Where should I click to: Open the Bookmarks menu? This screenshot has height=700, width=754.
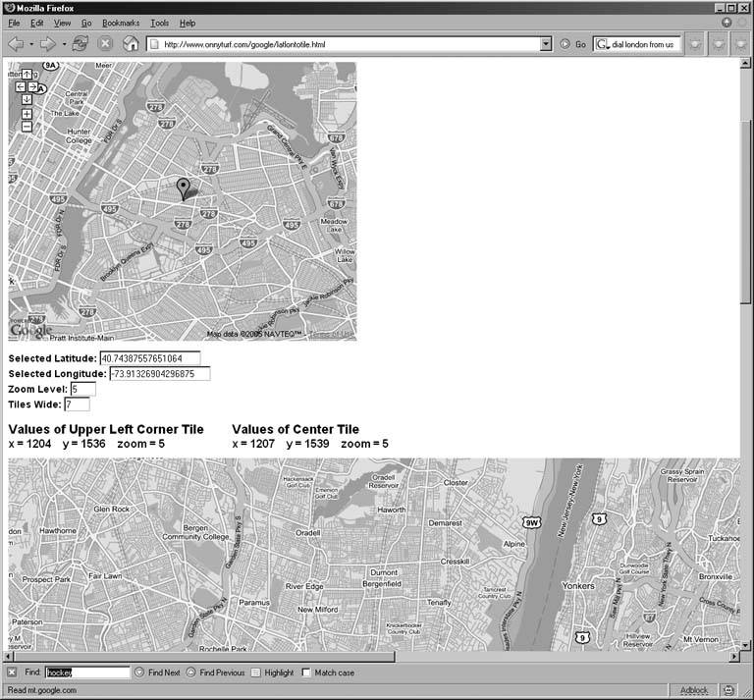121,23
